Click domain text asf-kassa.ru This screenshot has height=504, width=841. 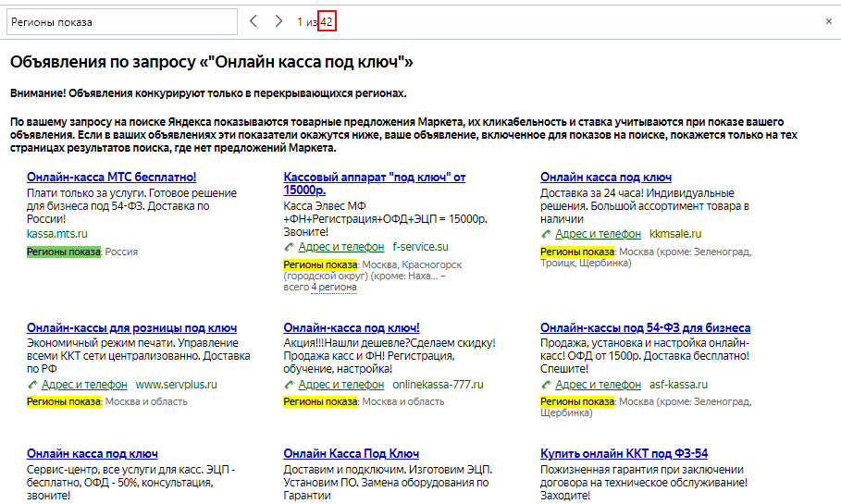tap(678, 385)
